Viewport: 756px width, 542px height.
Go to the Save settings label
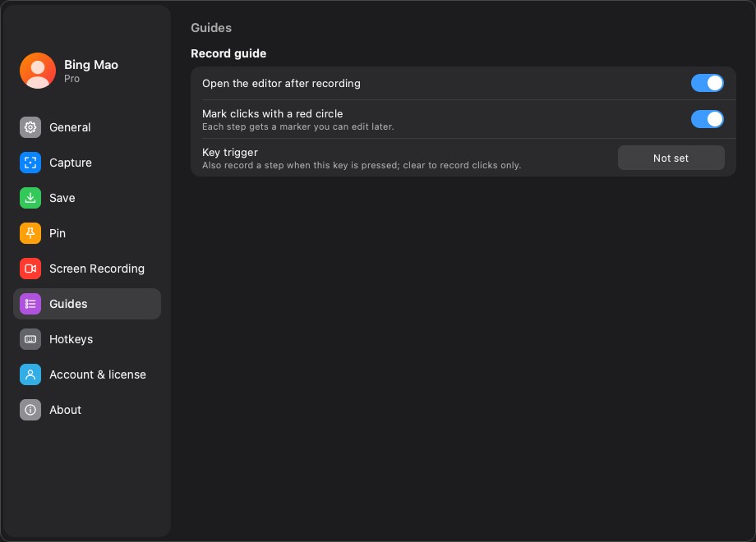[62, 198]
